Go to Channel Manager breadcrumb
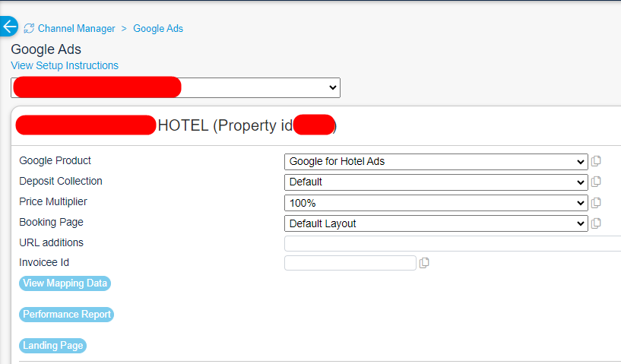Image resolution: width=621 pixels, height=364 pixels. [x=76, y=29]
